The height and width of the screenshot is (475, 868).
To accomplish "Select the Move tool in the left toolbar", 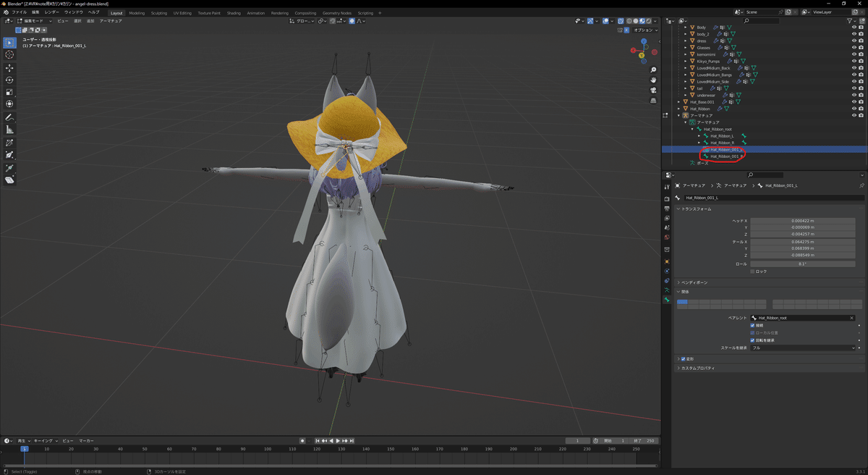I will [x=9, y=67].
